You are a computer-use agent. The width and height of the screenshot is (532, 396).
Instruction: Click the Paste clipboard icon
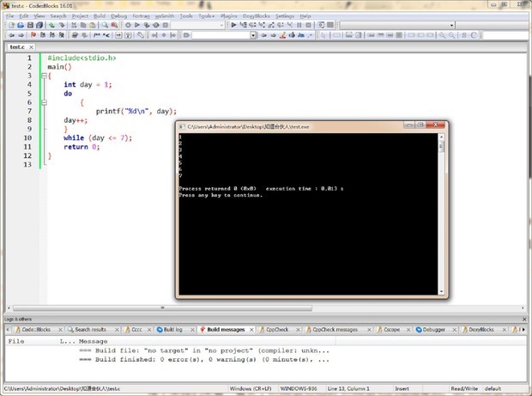coord(93,25)
